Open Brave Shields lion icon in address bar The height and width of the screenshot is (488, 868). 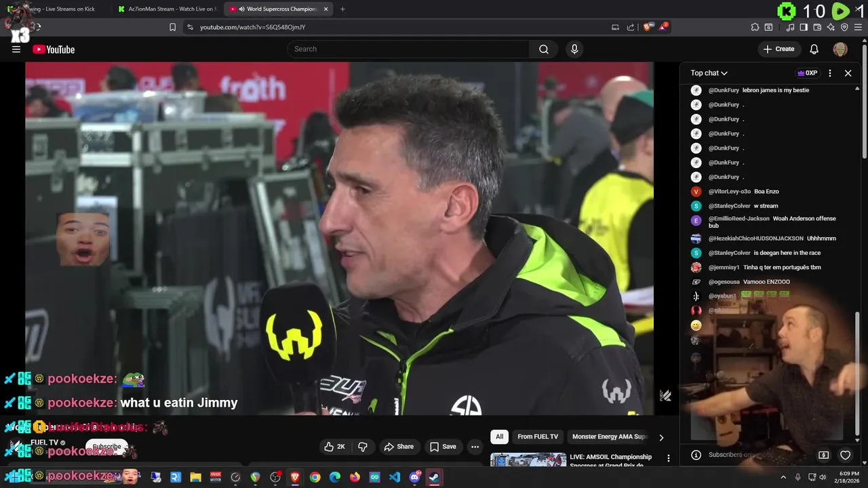tap(647, 27)
